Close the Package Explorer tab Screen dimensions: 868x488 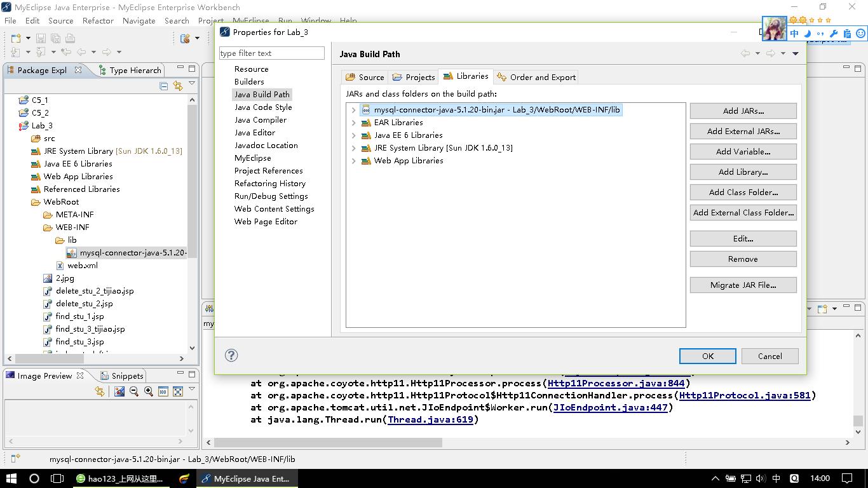[x=78, y=70]
